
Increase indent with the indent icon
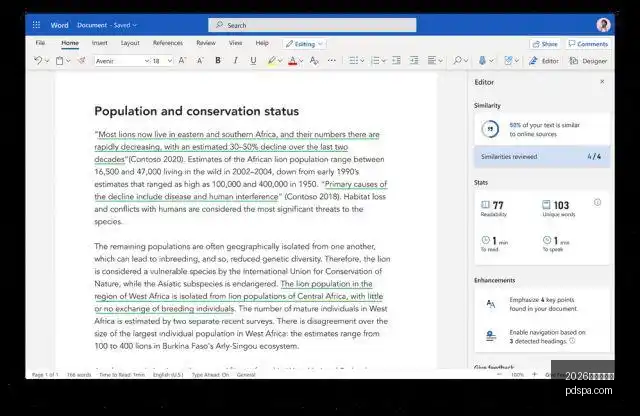click(414, 61)
